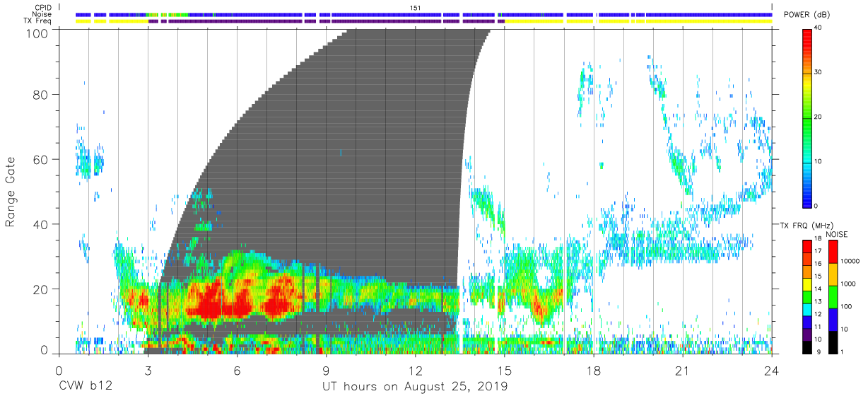
Task: Click the x-axis tick label '24'
Action: (x=772, y=371)
